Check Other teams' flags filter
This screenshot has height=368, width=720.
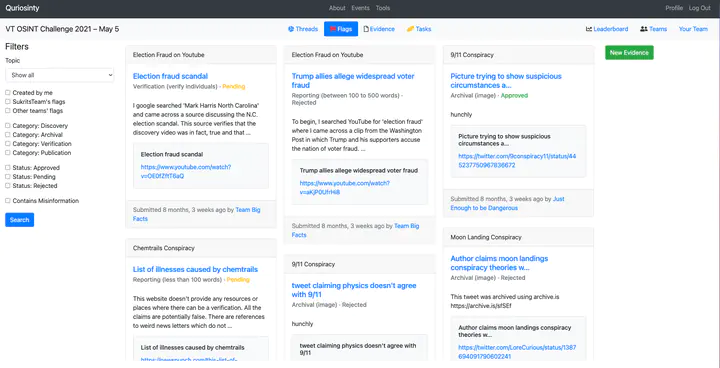[x=8, y=111]
